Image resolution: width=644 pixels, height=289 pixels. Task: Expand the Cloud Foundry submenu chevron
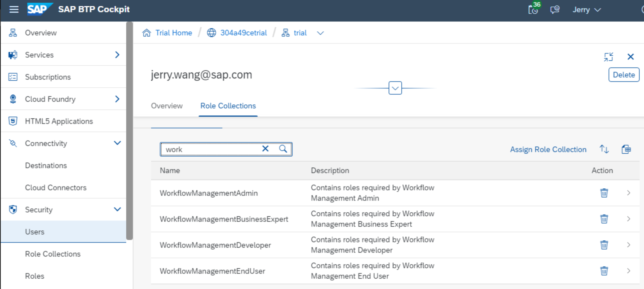tap(117, 99)
